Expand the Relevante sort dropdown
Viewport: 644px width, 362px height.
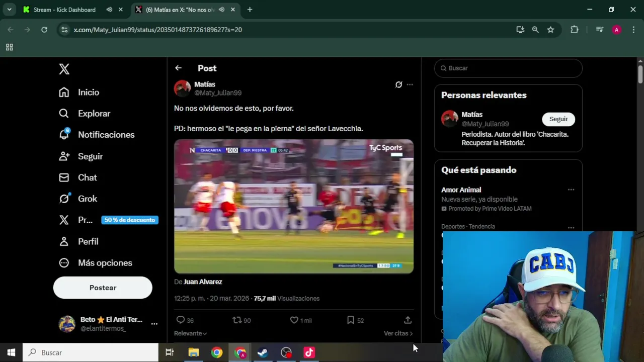[190, 333]
